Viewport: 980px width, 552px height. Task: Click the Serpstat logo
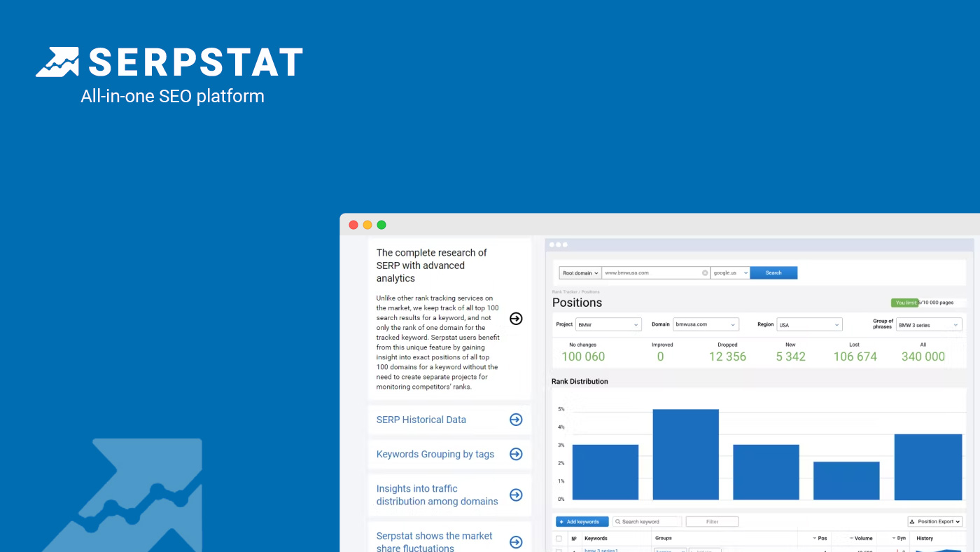169,62
